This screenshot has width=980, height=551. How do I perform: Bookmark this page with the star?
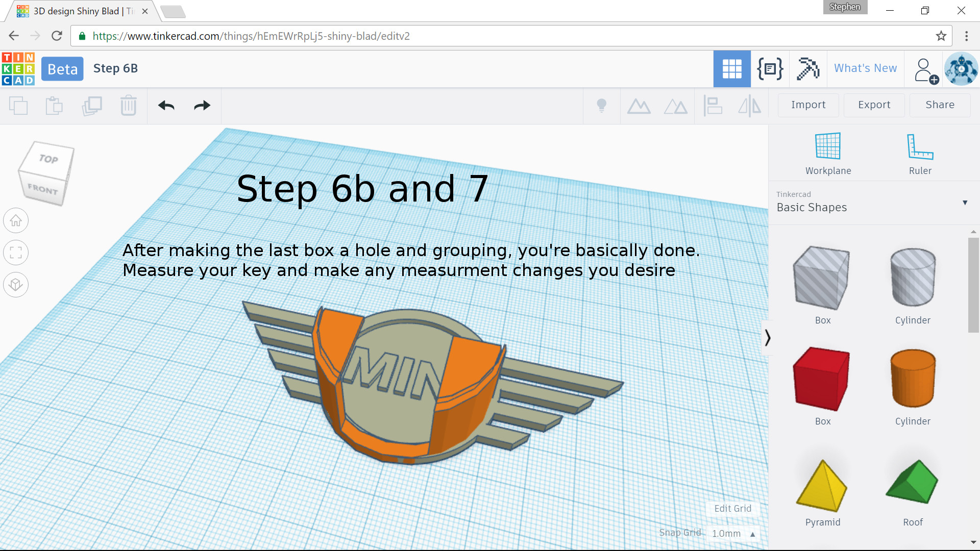point(941,36)
